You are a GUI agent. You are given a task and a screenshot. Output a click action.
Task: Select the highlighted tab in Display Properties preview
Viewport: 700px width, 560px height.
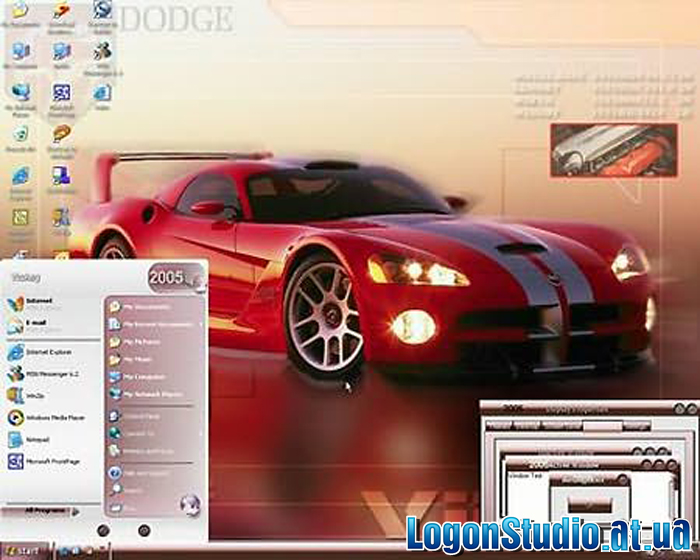point(602,426)
